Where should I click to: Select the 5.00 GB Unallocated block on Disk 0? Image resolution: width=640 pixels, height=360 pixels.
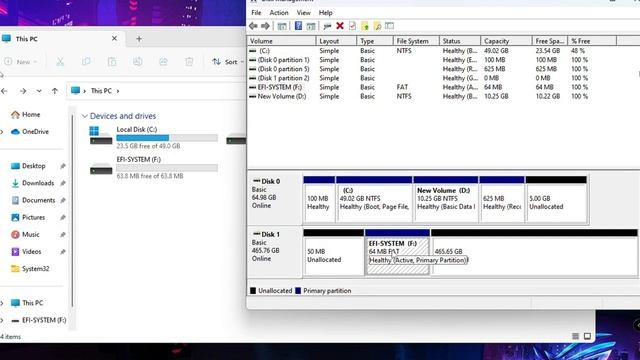(556, 200)
